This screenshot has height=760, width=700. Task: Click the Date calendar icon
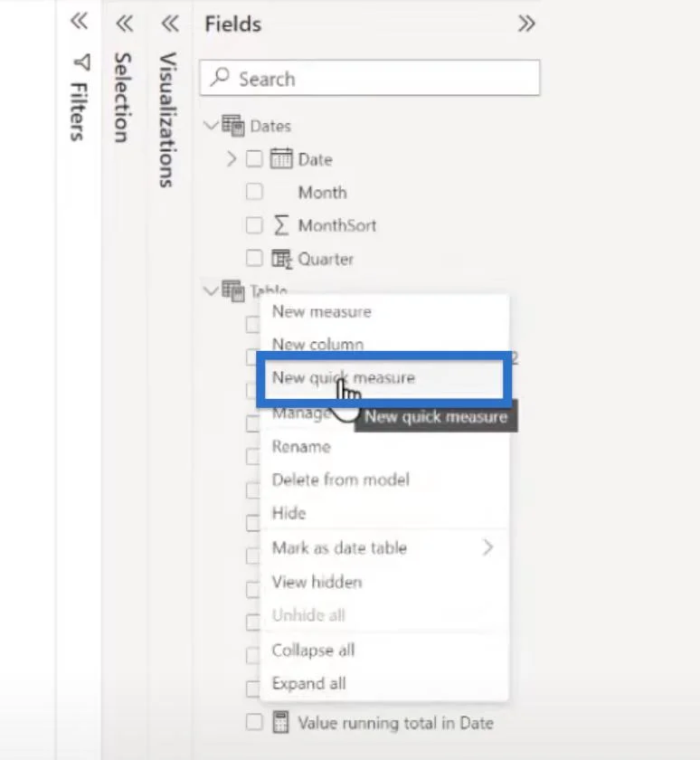coord(281,158)
